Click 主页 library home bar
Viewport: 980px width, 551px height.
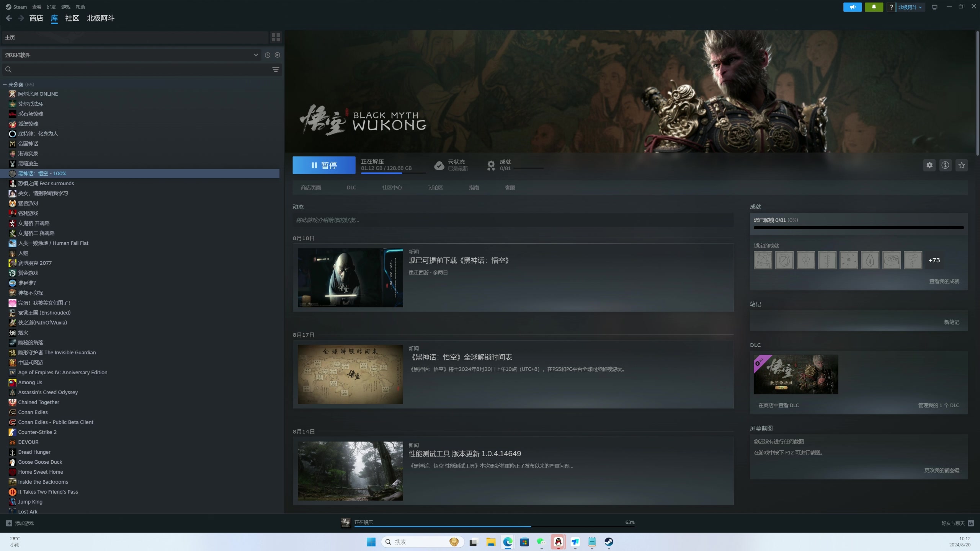(x=135, y=37)
